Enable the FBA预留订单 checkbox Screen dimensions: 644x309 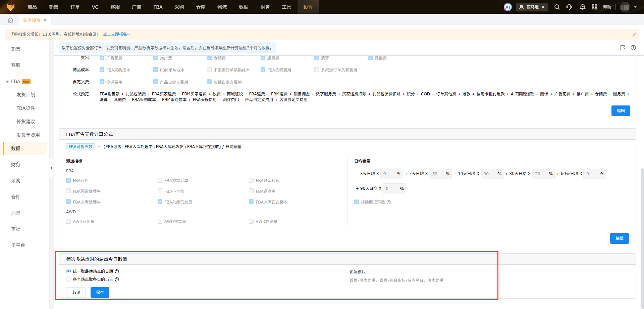click(x=160, y=181)
